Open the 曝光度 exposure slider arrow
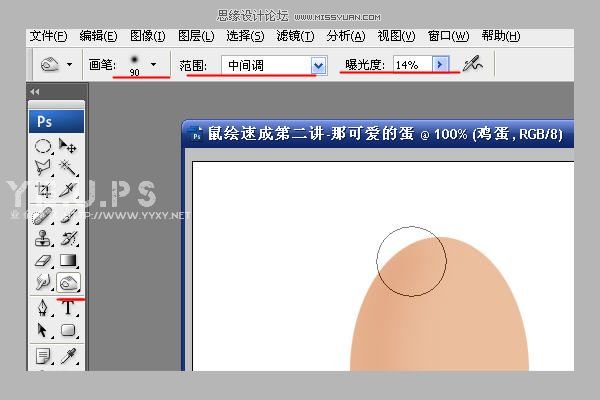 440,65
